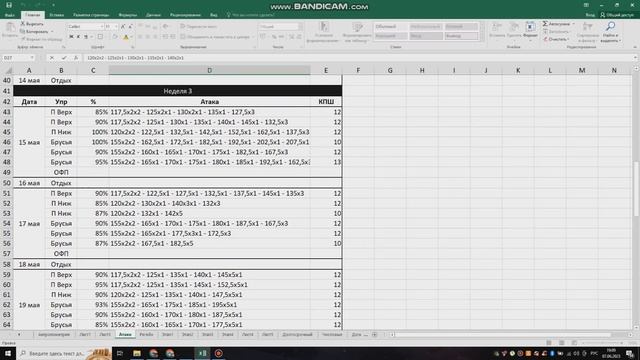This screenshot has height=360, width=640.
Task: Open Task View on the taskbar
Action: [120, 353]
